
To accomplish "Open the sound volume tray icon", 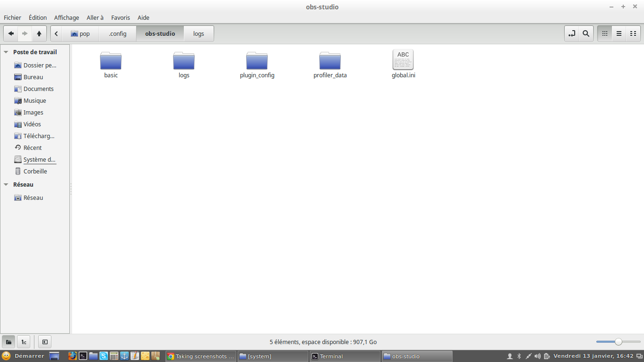I will 538,356.
